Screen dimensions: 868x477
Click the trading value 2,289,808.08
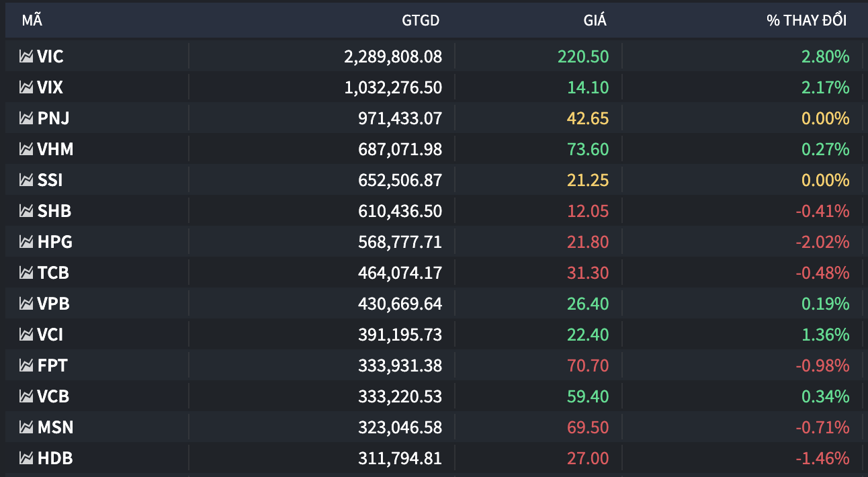pyautogui.click(x=393, y=56)
